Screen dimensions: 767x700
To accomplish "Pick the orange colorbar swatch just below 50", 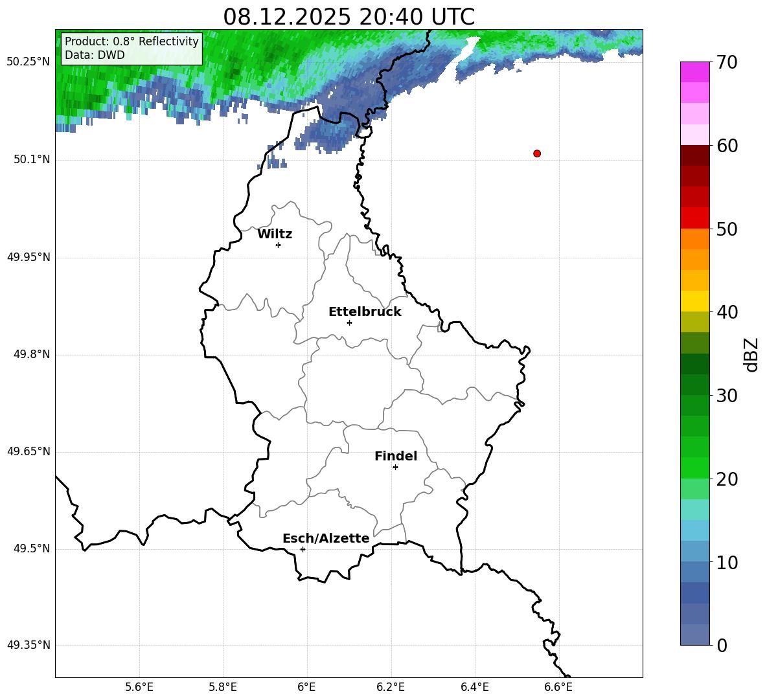I will [694, 239].
